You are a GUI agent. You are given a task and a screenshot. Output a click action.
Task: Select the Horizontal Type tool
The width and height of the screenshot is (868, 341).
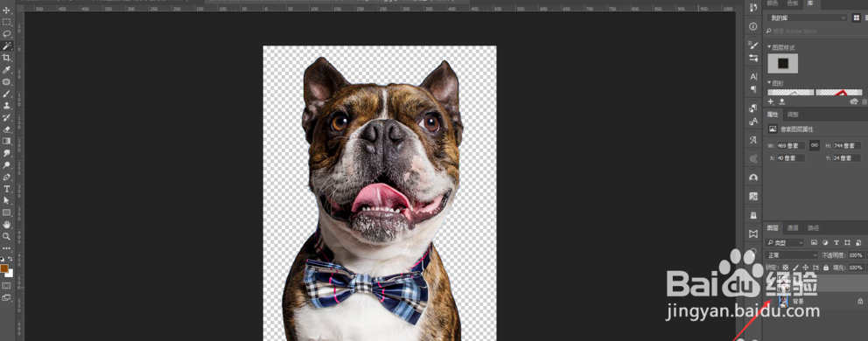tap(7, 189)
